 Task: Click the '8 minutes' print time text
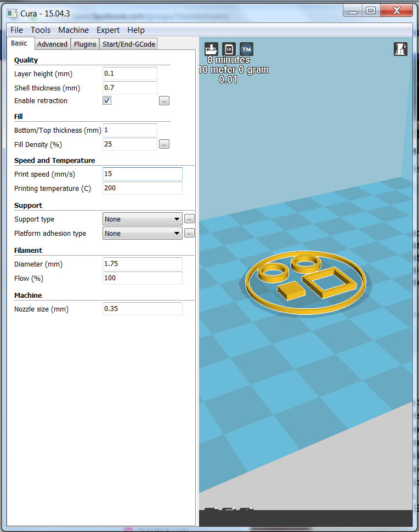pos(229,60)
